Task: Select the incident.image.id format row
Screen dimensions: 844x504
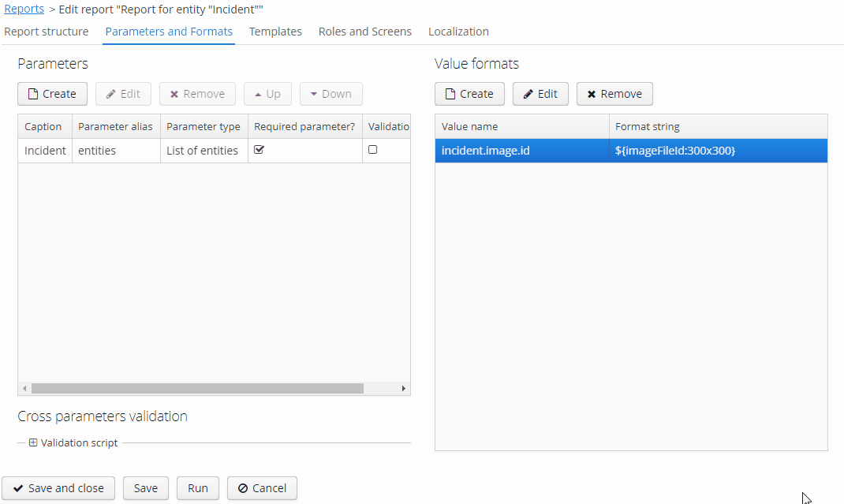Action: 552,150
